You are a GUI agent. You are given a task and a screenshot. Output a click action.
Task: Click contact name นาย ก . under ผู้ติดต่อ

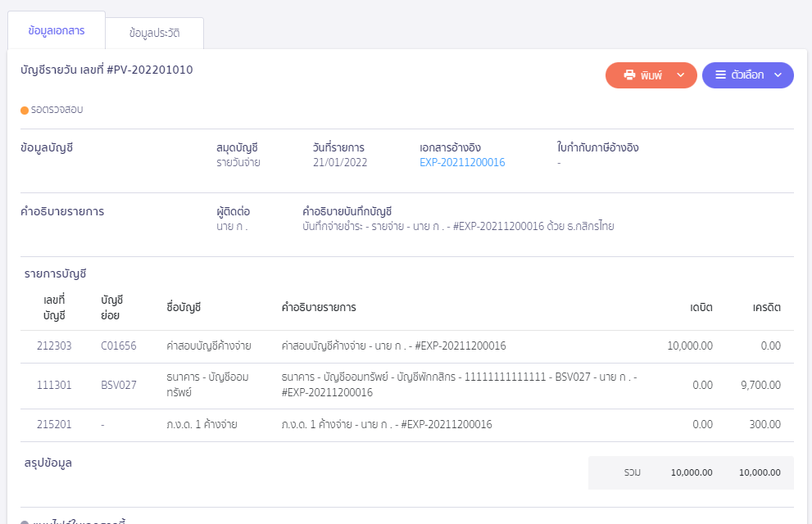[x=232, y=227]
